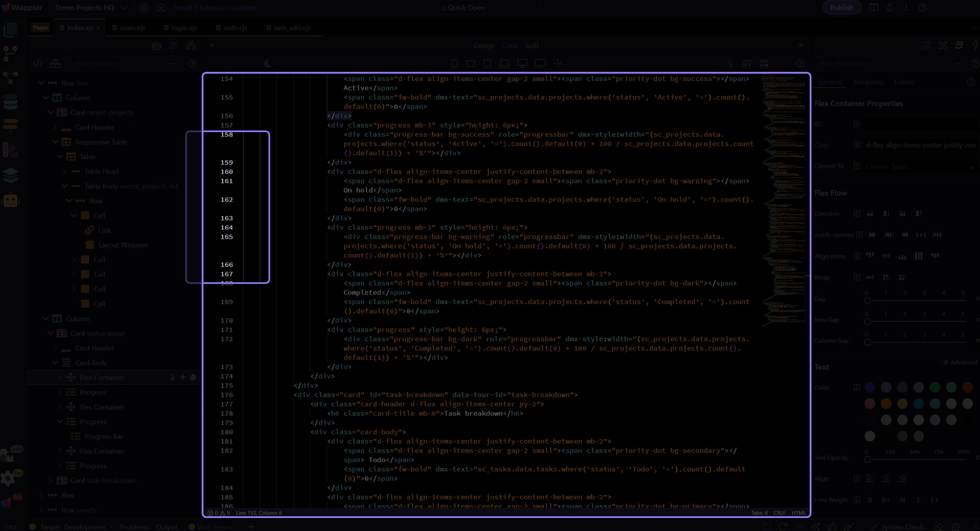Switch to the login.ejs tab
980x531 pixels.
pyautogui.click(x=184, y=28)
